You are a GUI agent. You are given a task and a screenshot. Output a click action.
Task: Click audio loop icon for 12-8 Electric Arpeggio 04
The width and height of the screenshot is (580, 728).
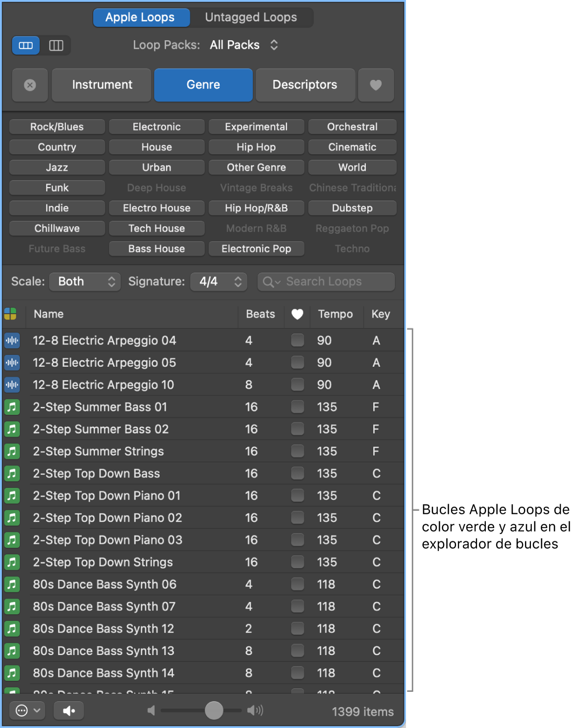click(12, 340)
